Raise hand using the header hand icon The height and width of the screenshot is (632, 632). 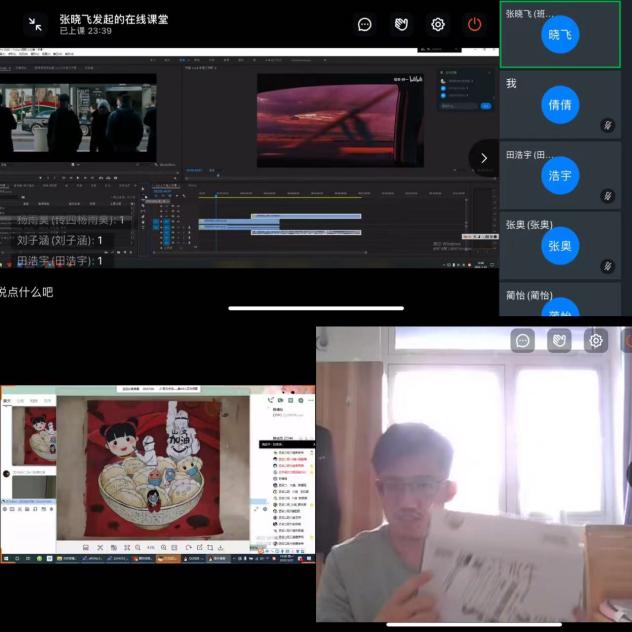point(401,24)
